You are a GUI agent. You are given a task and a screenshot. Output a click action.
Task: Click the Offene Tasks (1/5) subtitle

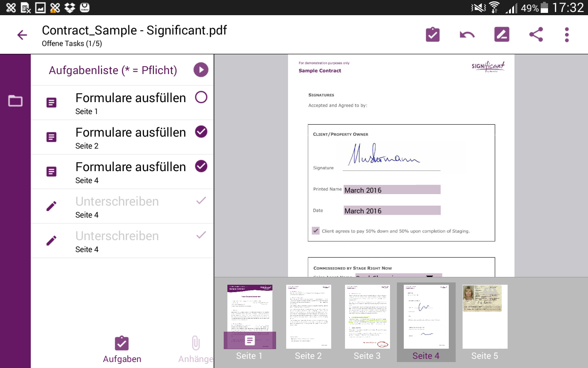coord(72,44)
